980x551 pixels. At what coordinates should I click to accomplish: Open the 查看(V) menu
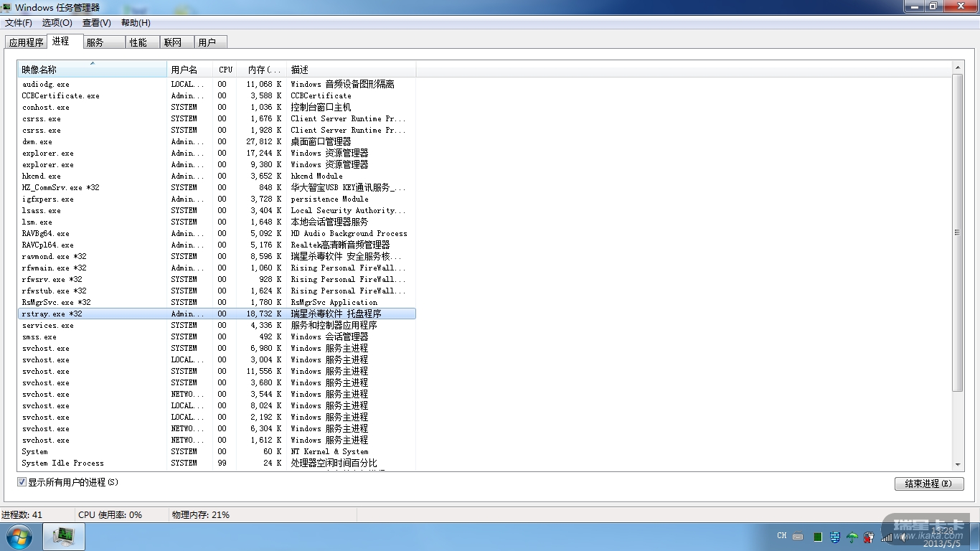(97, 23)
